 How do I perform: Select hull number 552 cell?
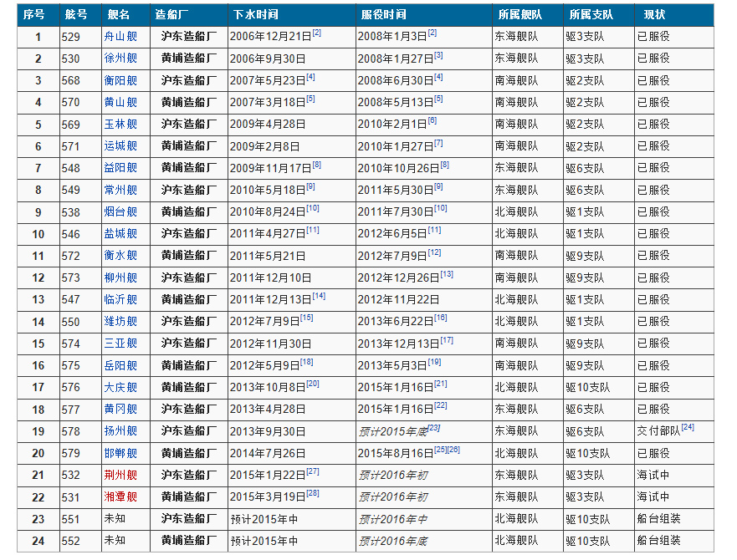click(80, 542)
